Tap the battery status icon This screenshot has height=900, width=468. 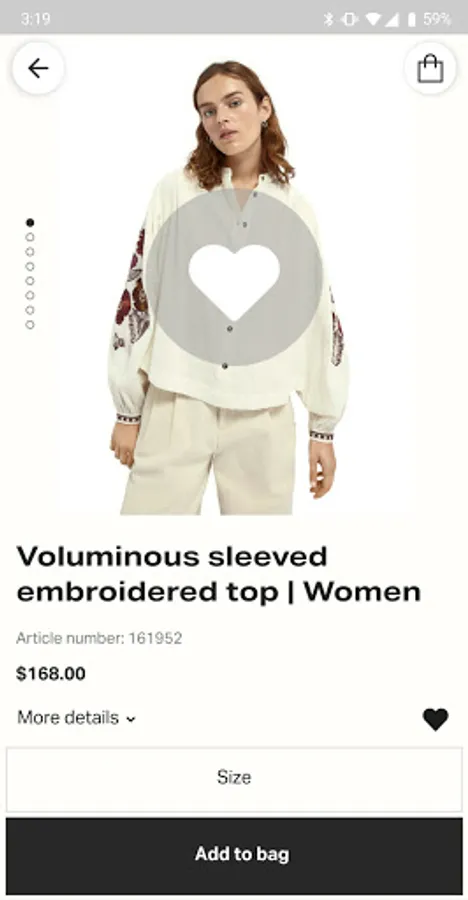coord(411,19)
